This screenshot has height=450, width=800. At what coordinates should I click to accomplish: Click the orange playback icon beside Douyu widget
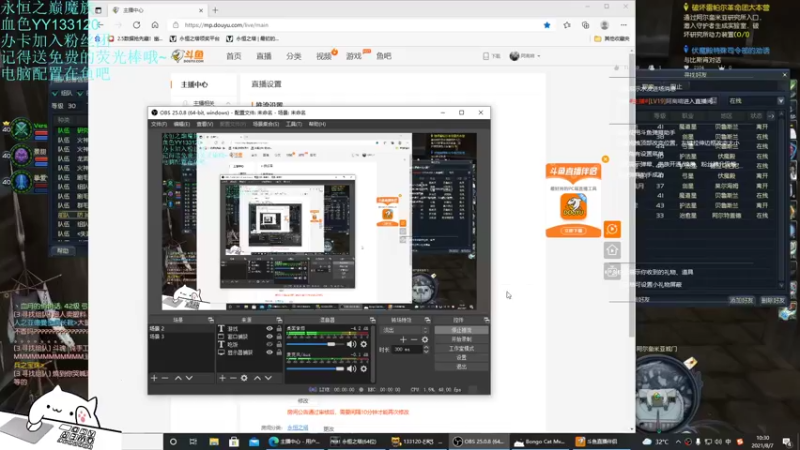coord(612,230)
